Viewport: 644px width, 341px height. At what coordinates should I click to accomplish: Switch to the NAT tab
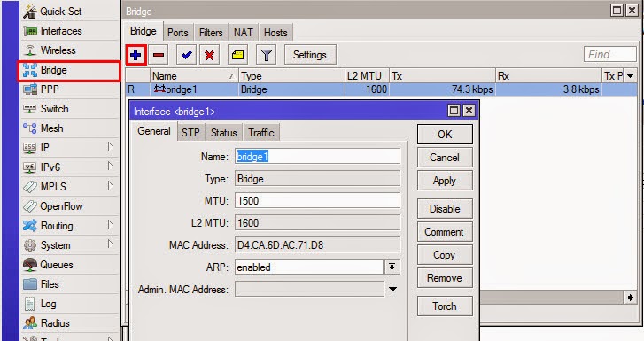pyautogui.click(x=243, y=33)
